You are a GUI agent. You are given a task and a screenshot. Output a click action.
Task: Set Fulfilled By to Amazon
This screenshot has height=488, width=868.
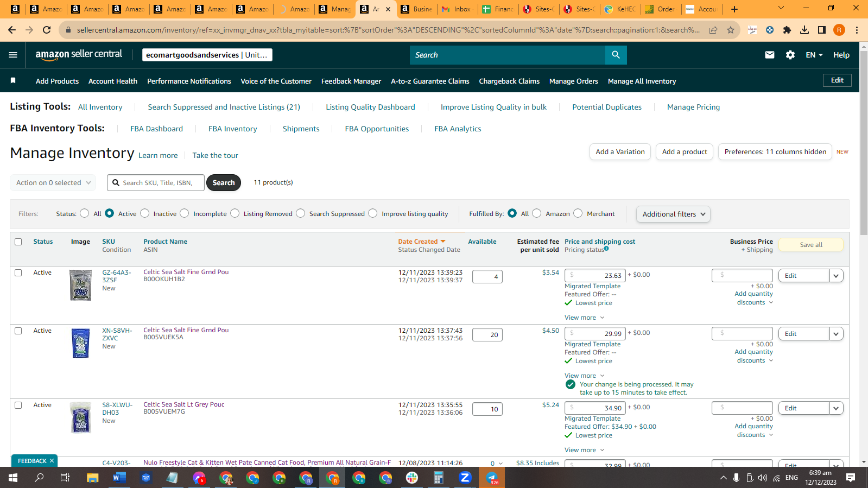coord(537,213)
